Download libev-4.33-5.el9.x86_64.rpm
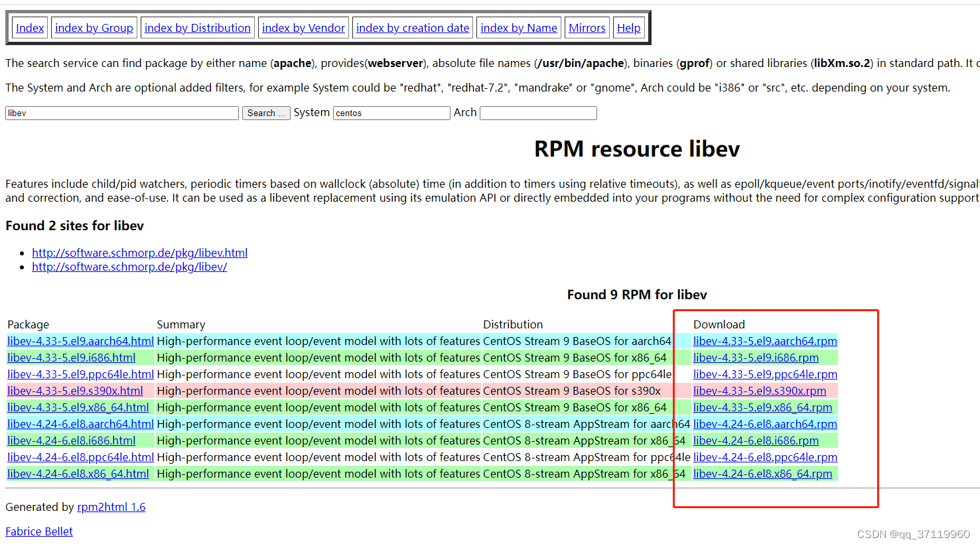This screenshot has width=980, height=546. [x=762, y=407]
